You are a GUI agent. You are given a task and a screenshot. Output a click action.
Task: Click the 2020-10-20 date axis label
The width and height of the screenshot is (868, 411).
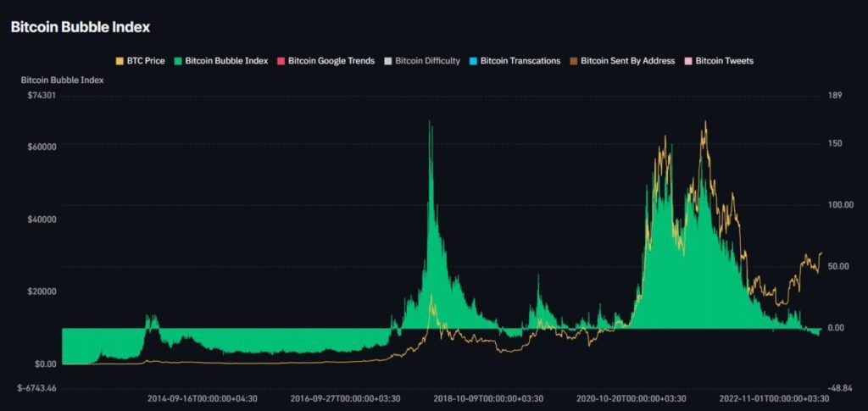pos(631,398)
